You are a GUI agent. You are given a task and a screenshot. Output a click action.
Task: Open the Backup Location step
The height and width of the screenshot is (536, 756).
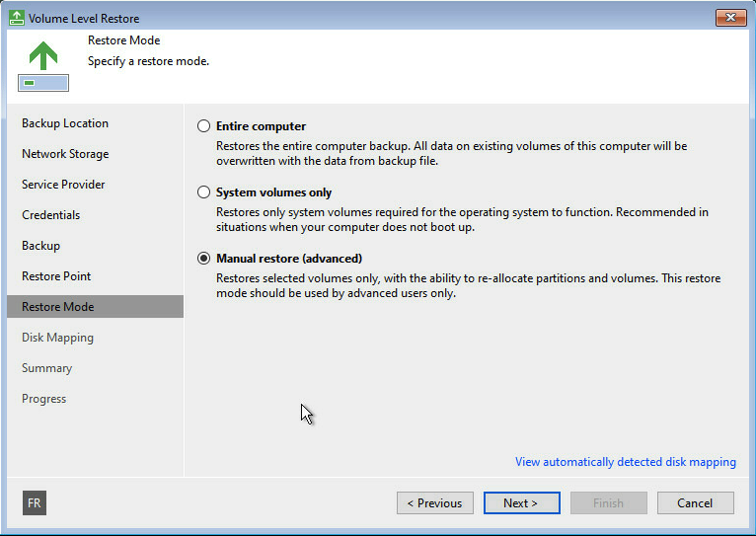click(x=65, y=123)
